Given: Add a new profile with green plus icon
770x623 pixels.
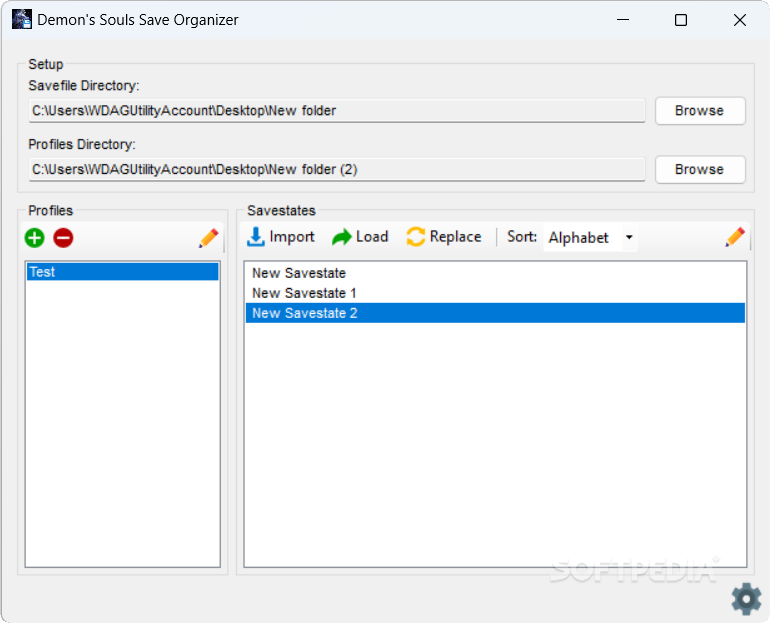Looking at the screenshot, I should (x=34, y=238).
